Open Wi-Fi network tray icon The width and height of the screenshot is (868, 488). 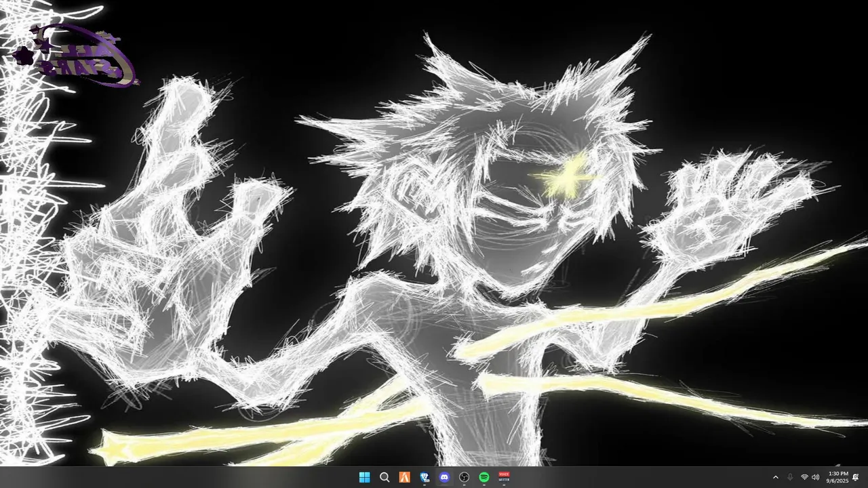[804, 477]
